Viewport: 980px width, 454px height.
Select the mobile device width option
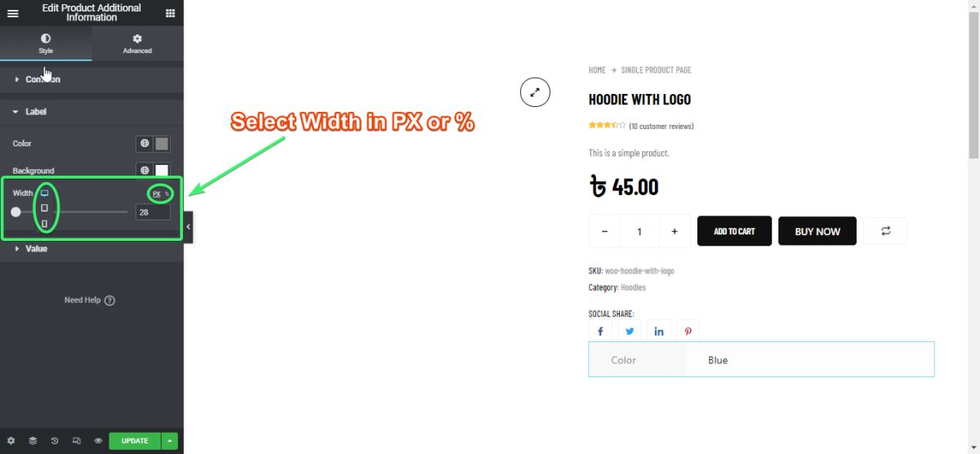tap(45, 223)
